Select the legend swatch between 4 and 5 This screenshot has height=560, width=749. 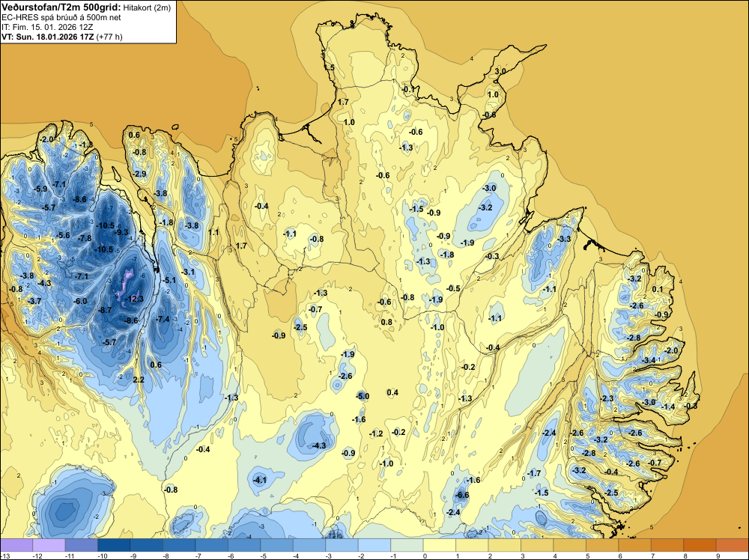(570, 545)
